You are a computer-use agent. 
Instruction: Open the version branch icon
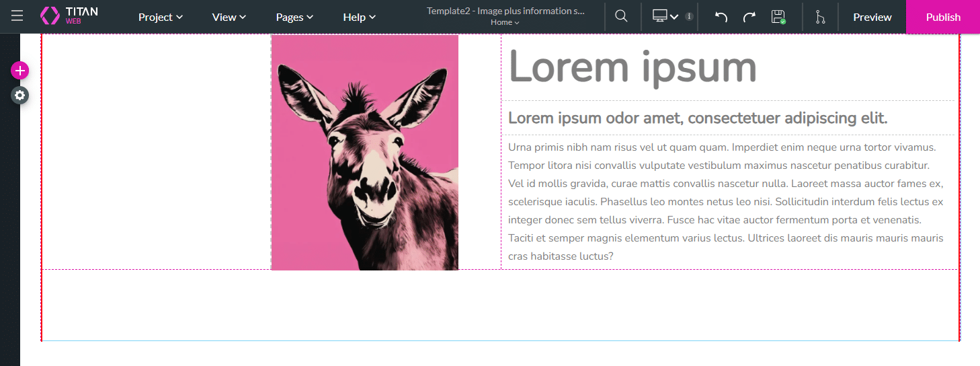[x=820, y=17]
